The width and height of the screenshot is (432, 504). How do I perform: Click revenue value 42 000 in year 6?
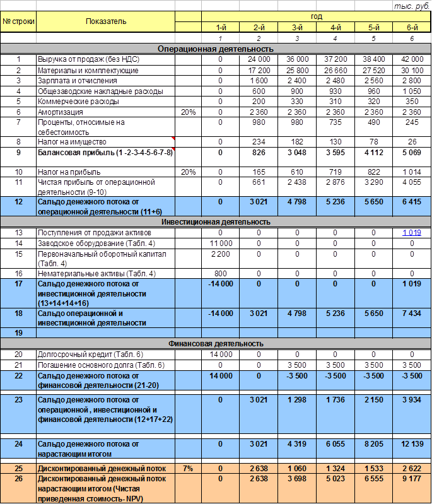[x=412, y=59]
